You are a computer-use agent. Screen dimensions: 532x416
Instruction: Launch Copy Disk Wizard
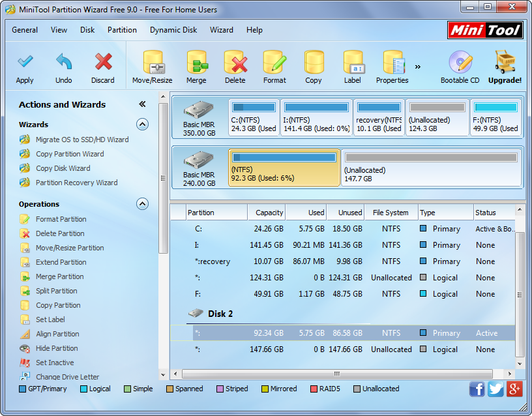click(63, 168)
